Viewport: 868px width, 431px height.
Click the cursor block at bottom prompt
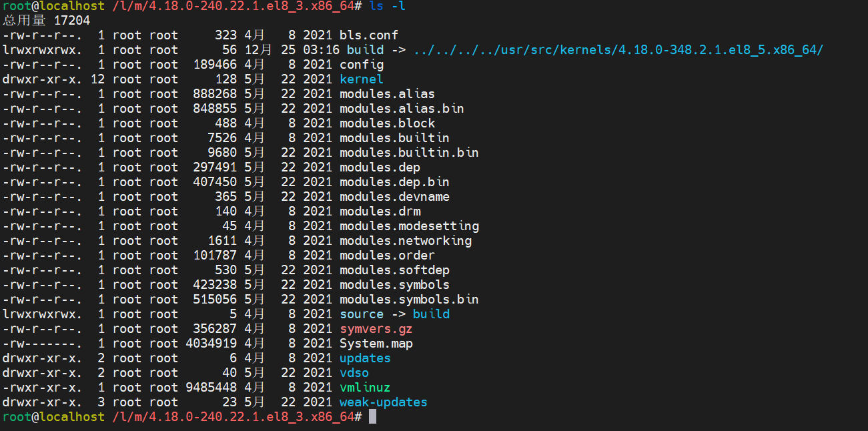pyautogui.click(x=372, y=417)
